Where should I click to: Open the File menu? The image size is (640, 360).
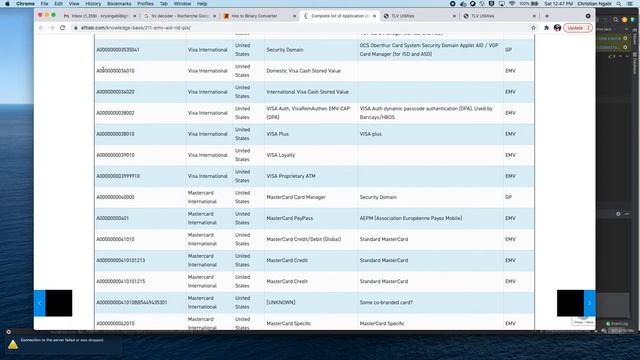pos(44,4)
